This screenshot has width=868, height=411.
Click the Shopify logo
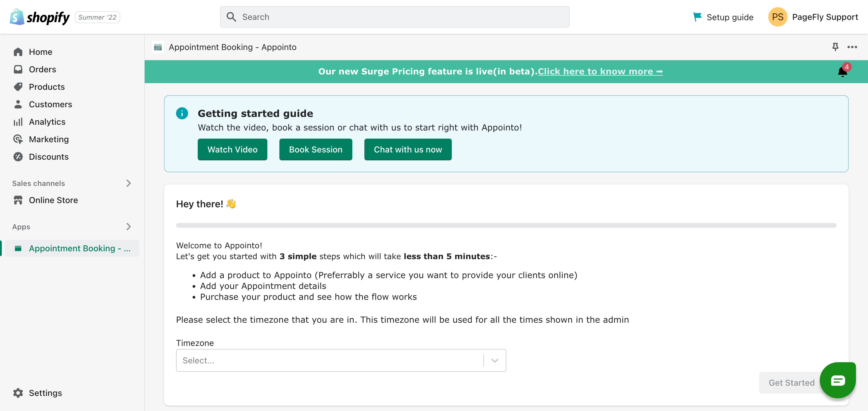pyautogui.click(x=39, y=17)
